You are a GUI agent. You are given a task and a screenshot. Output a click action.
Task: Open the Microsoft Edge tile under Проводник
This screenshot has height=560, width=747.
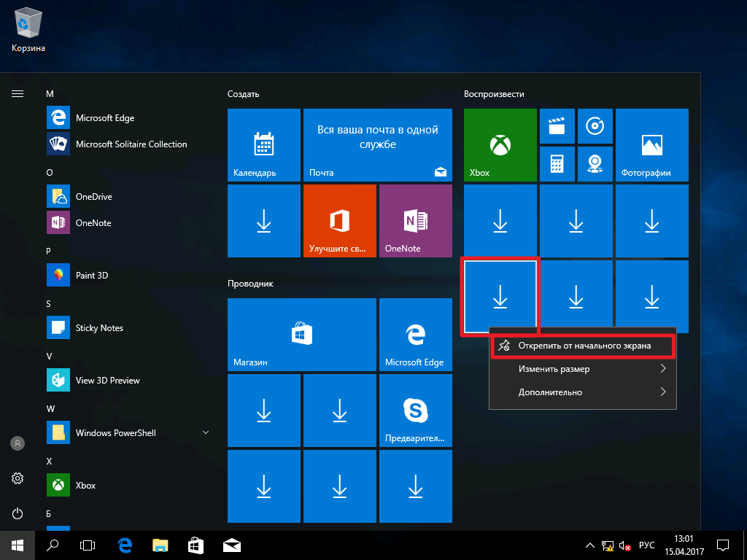click(x=415, y=334)
